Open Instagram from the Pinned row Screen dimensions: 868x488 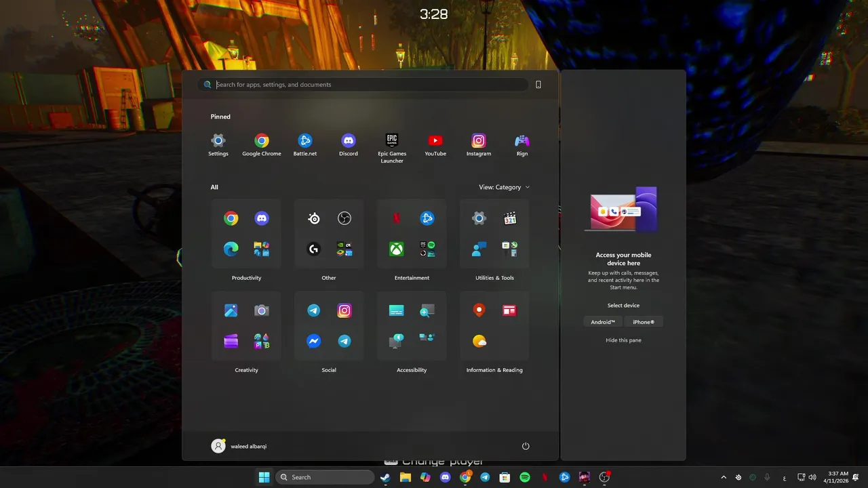coord(479,145)
